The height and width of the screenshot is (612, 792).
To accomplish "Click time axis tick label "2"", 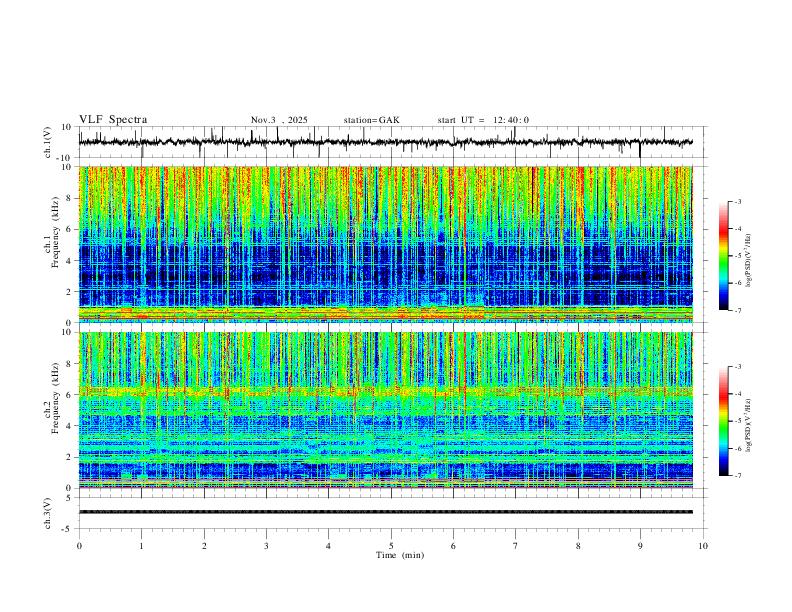I will coord(204,546).
